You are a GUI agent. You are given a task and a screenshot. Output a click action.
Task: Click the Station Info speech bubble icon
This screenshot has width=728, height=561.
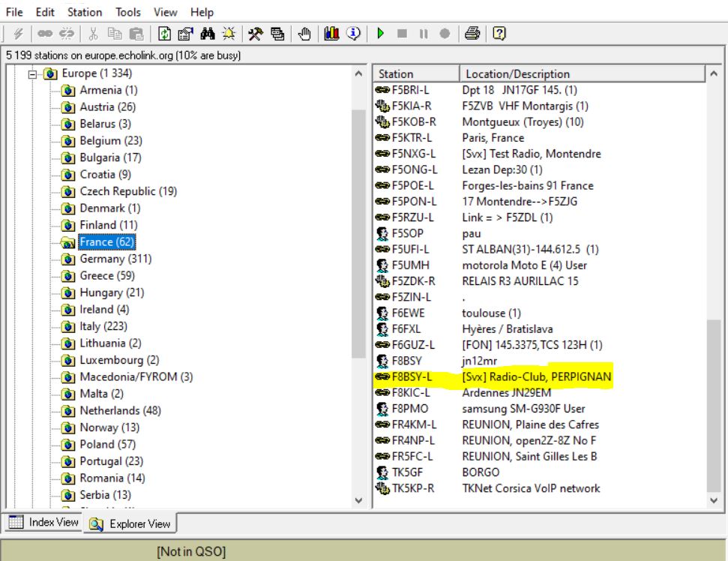pos(353,34)
